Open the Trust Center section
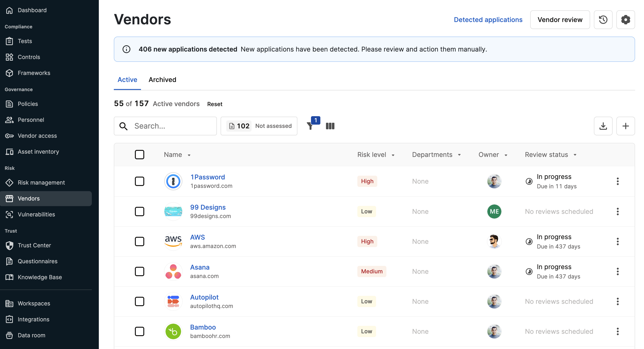This screenshot has width=644, height=349. click(x=34, y=245)
